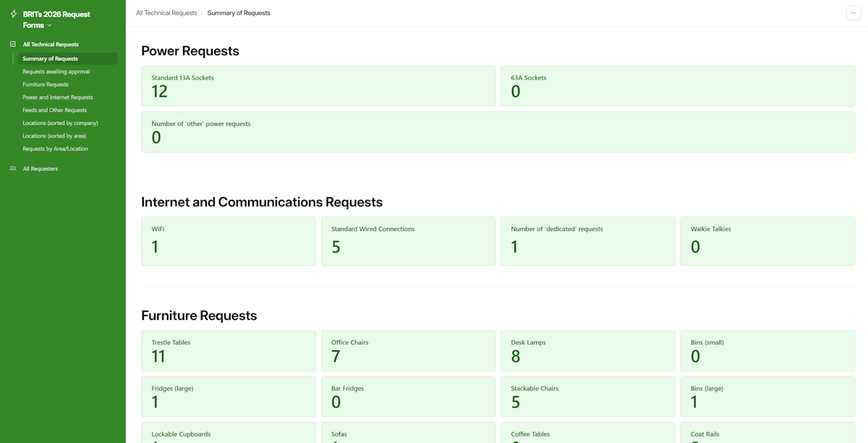
Task: Open the three-dots more options menu
Action: (853, 13)
